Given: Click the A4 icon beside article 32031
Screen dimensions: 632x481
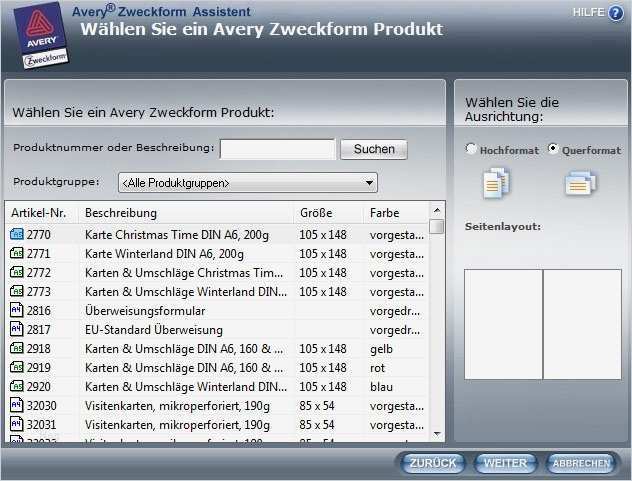Looking at the screenshot, I should point(17,424).
